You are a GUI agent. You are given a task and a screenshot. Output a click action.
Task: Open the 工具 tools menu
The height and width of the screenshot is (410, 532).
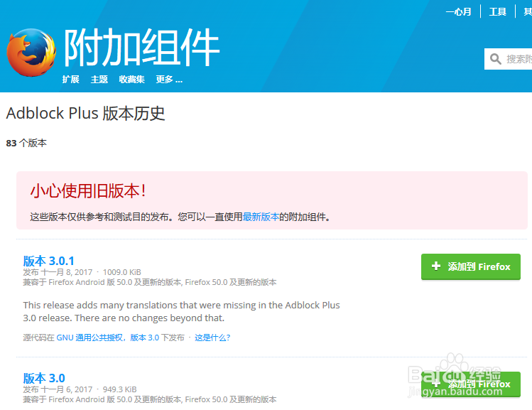pos(498,12)
